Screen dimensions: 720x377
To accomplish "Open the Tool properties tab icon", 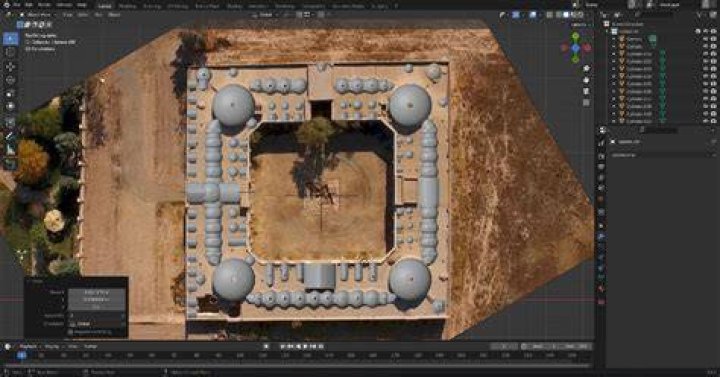I will point(602,144).
